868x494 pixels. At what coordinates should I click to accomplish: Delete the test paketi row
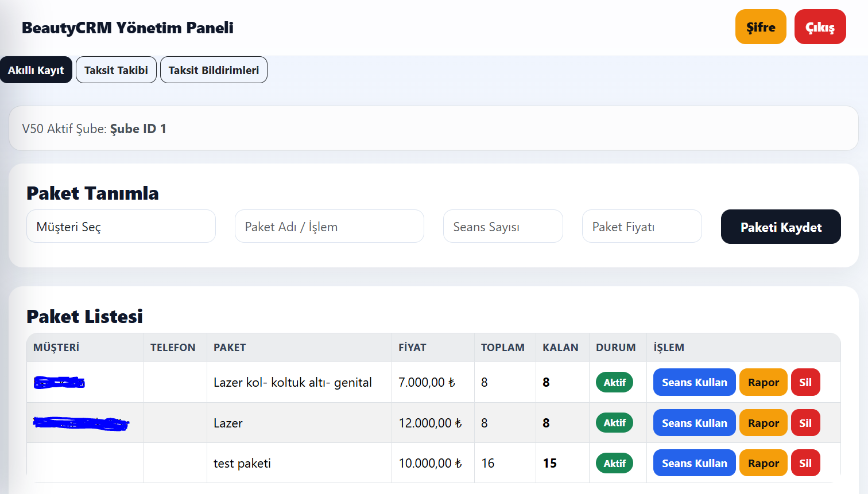(x=805, y=463)
